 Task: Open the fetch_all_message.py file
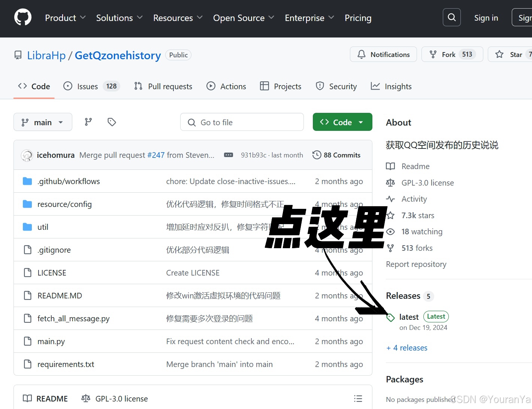pyautogui.click(x=73, y=318)
